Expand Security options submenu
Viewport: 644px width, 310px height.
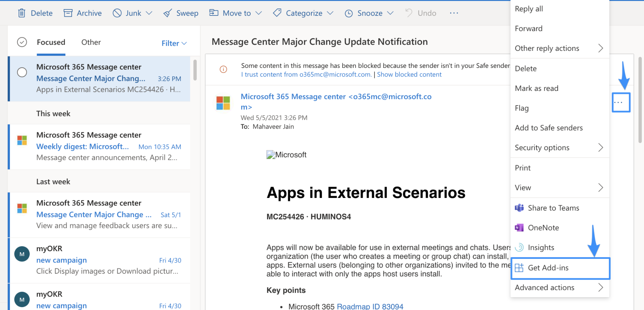[x=560, y=148]
